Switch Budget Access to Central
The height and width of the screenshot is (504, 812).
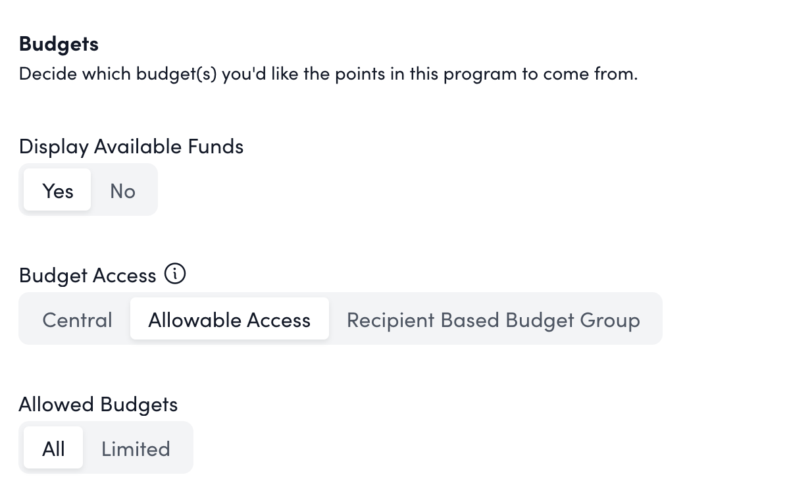[x=77, y=319]
